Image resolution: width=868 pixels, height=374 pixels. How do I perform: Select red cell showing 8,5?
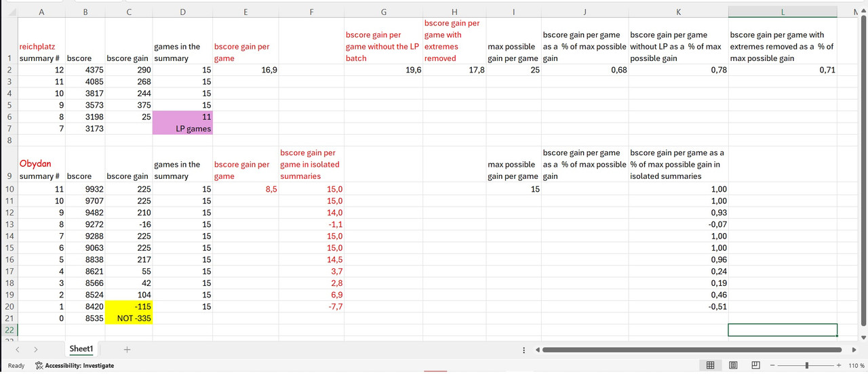pos(245,189)
